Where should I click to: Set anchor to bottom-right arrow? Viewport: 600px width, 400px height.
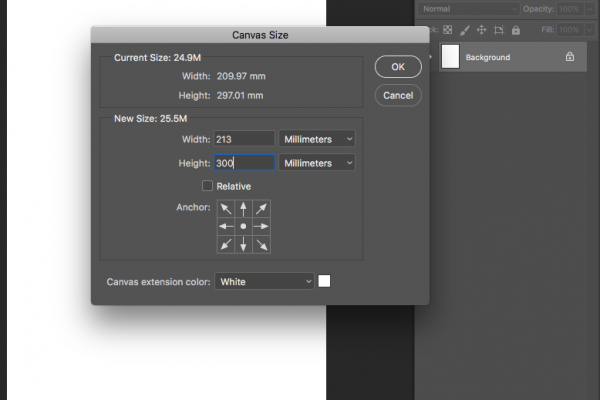(261, 244)
